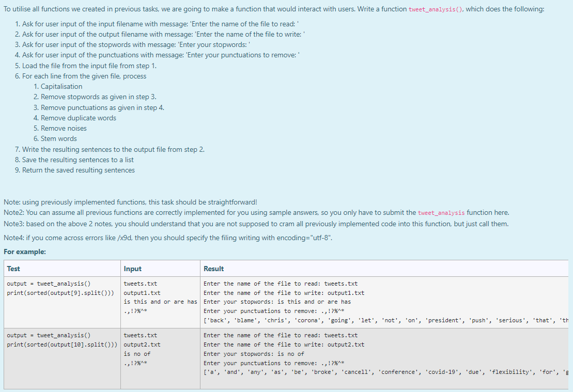The image size is (573, 392).
Task: Click 'Enter the name of the file to write: output1.txt'
Action: click(x=284, y=293)
